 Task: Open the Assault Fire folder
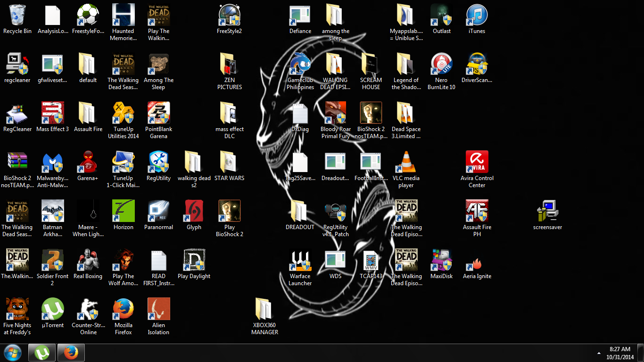88,113
